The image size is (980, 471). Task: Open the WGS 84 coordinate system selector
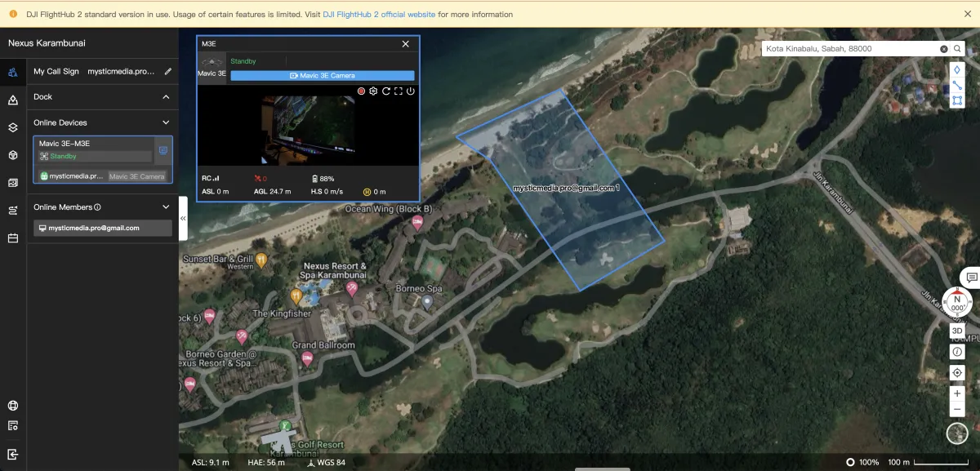click(x=326, y=463)
